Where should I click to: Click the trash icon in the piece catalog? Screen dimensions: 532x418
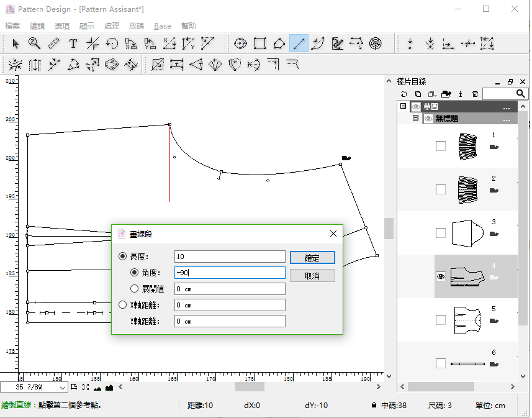pyautogui.click(x=475, y=94)
